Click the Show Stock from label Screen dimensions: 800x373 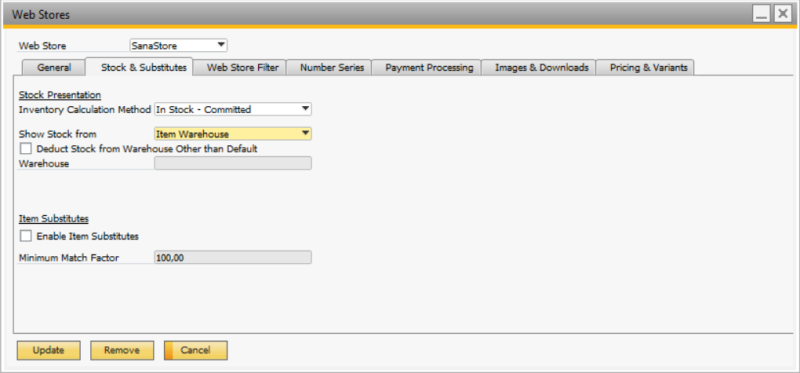[x=58, y=134]
